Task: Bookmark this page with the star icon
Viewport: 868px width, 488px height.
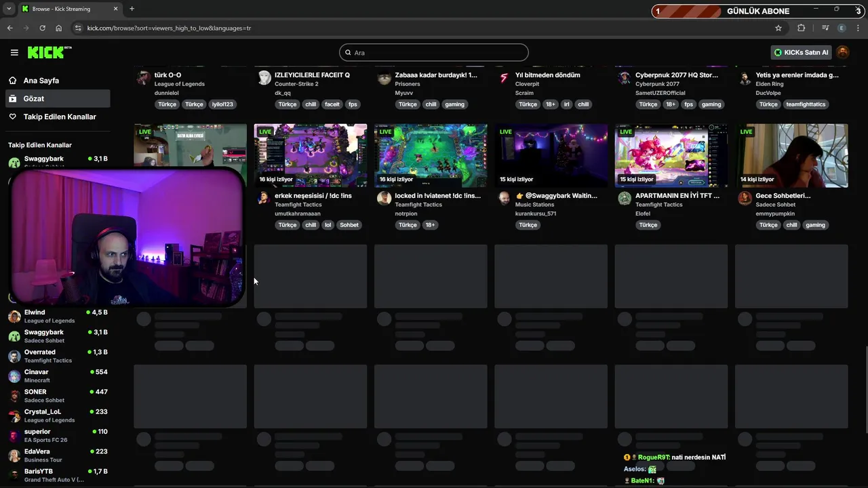Action: [x=778, y=28]
